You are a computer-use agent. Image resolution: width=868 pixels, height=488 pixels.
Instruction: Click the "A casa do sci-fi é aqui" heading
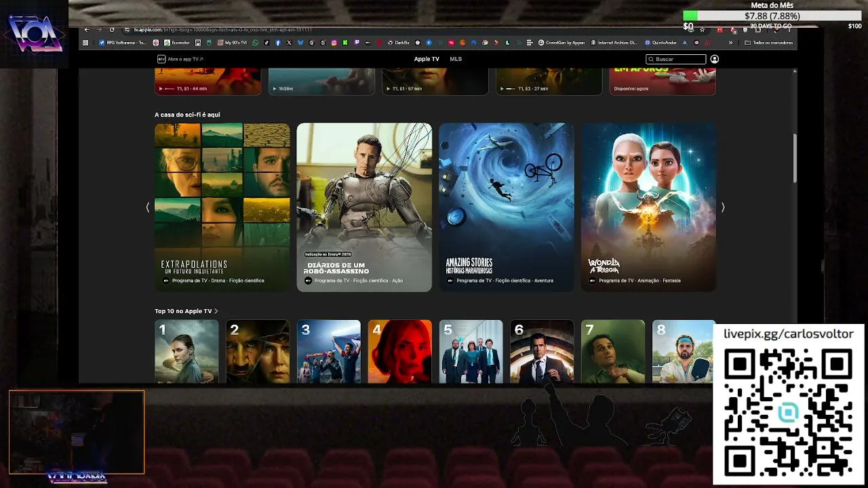(x=187, y=115)
